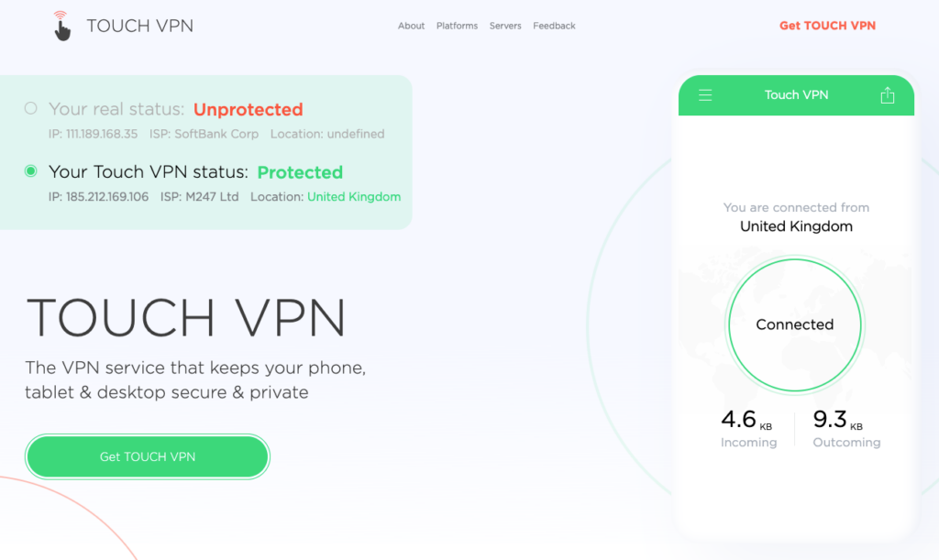Select the real status radio button

click(31, 109)
